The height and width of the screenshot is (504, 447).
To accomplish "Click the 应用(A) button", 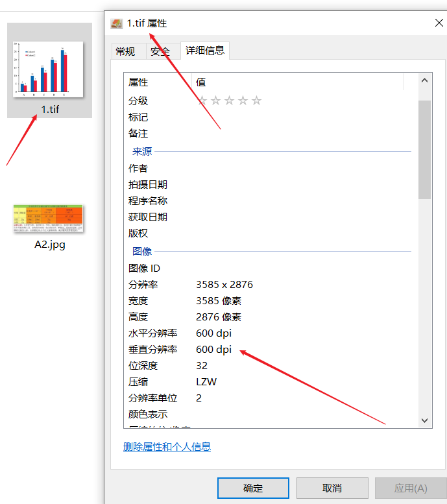I will (411, 488).
